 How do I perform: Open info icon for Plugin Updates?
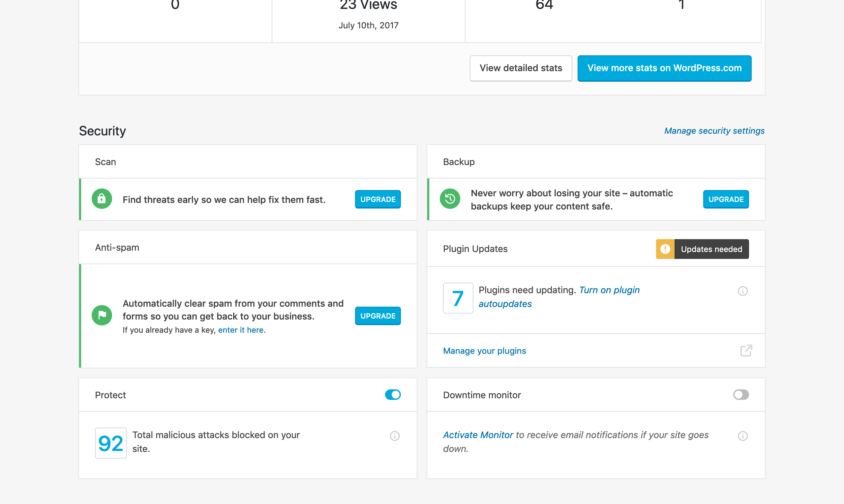click(743, 291)
